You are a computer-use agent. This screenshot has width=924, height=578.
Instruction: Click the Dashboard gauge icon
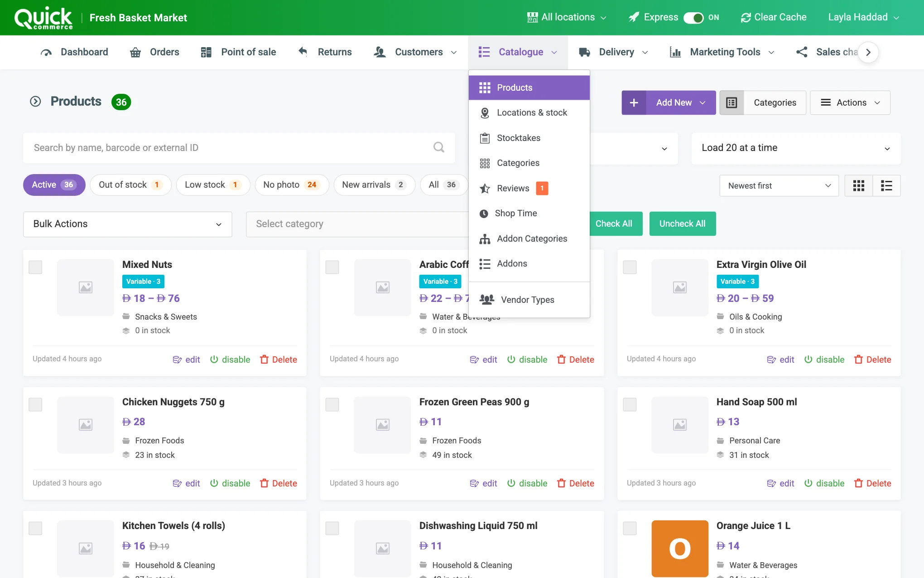coord(46,52)
